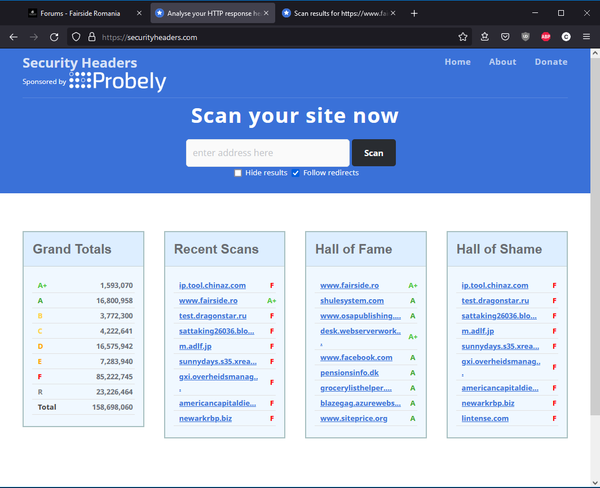Click the enter address here field
Image resolution: width=600 pixels, height=488 pixels.
coord(267,153)
